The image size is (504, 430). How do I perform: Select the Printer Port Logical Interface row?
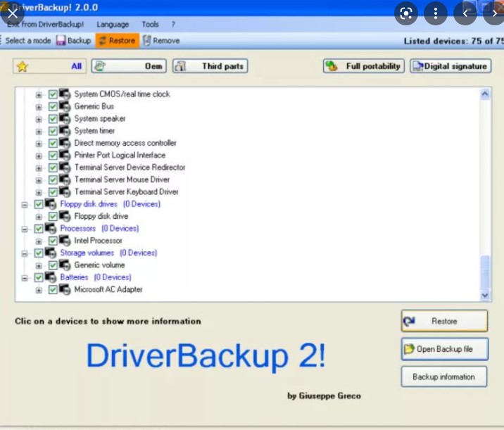click(120, 155)
